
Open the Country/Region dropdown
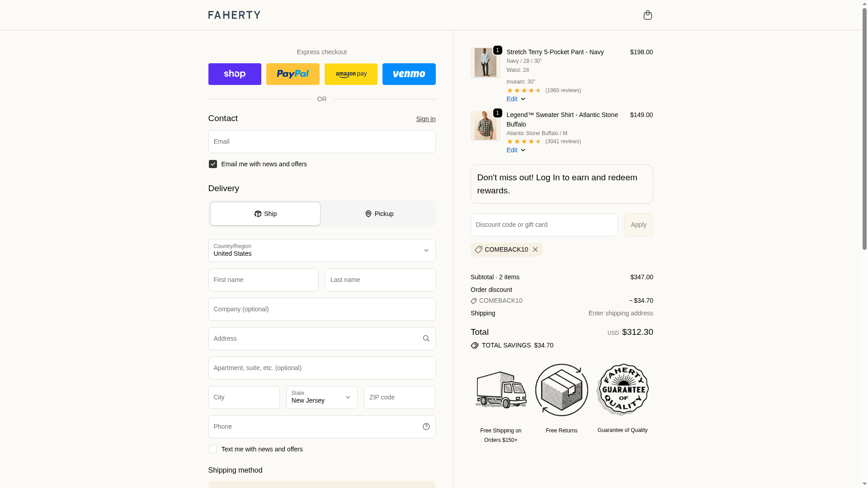pos(322,251)
